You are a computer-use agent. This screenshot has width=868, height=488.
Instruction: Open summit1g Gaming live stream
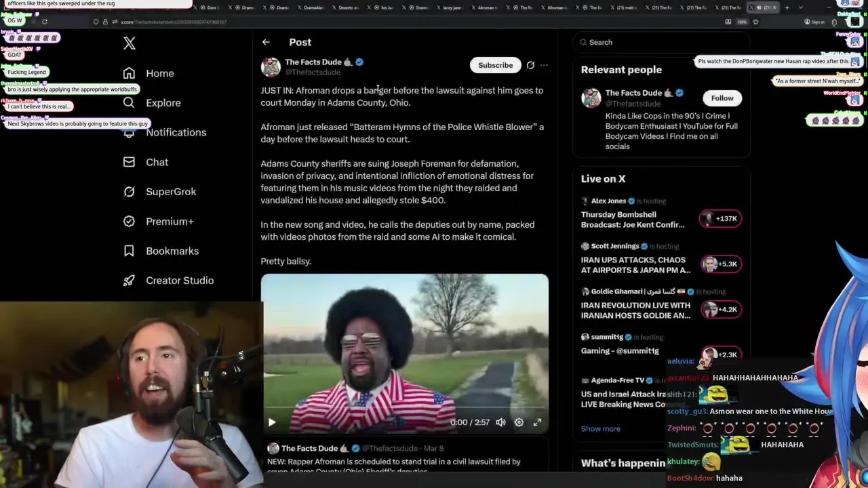point(620,351)
